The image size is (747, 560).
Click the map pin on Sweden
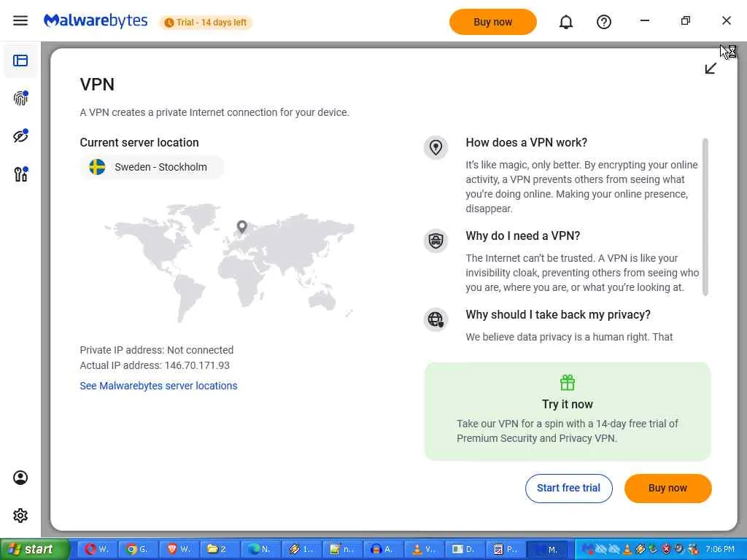242,227
